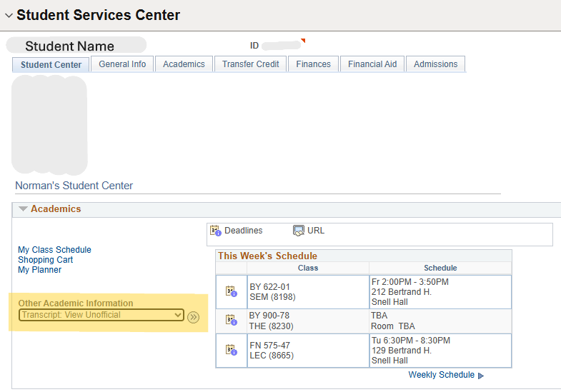Click the Deadlines calendar icon

tap(215, 231)
